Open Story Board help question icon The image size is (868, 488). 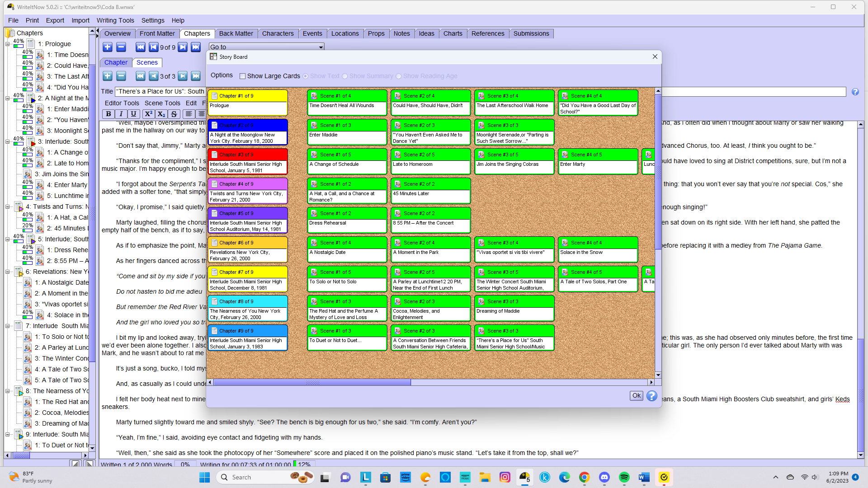[651, 396]
